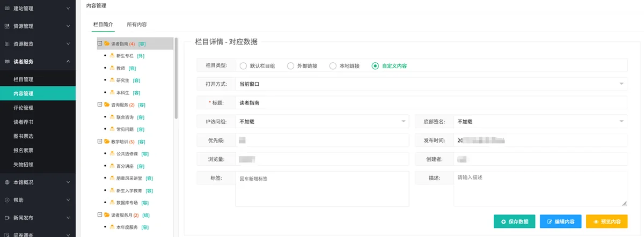Click the file icon beside 数据库专场
This screenshot has width=644, height=237.
coord(112,203)
